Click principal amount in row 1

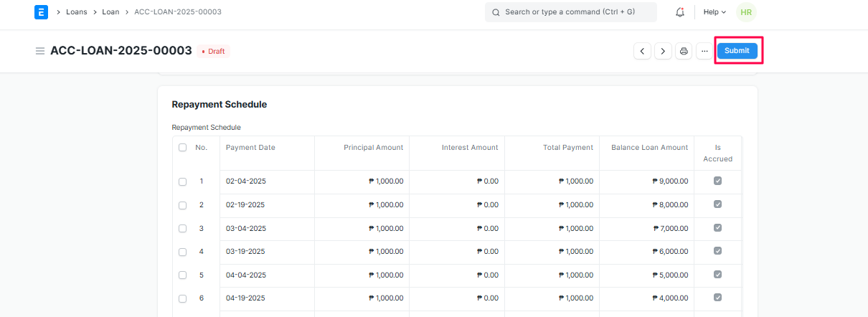click(x=386, y=181)
